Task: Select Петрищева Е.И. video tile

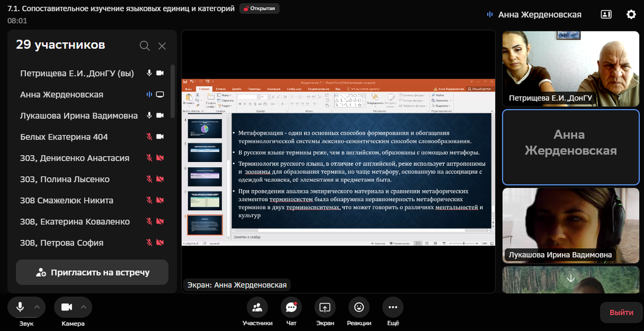Action: pos(570,68)
